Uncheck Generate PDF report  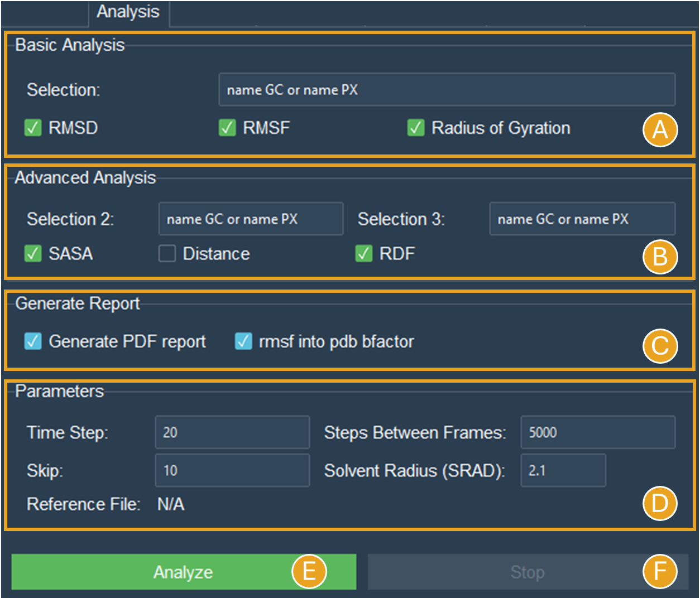33,341
